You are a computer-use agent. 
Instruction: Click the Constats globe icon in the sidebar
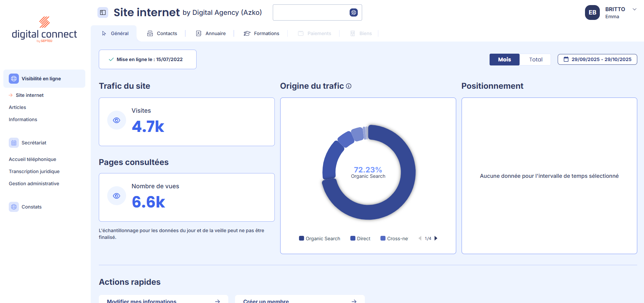(14, 207)
